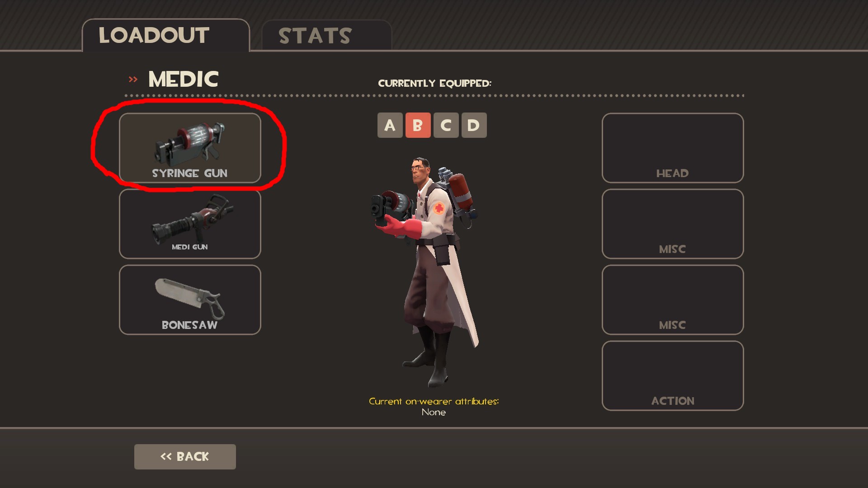Open the Stats tab
The height and width of the screenshot is (488, 868).
click(x=327, y=35)
